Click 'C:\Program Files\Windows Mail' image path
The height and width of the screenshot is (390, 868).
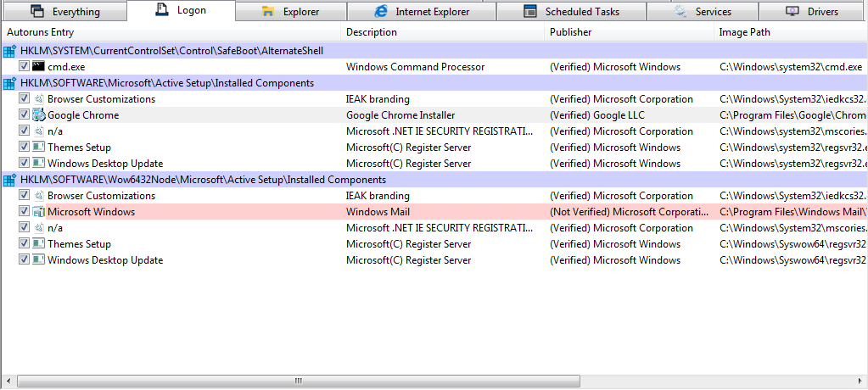pyautogui.click(x=792, y=212)
